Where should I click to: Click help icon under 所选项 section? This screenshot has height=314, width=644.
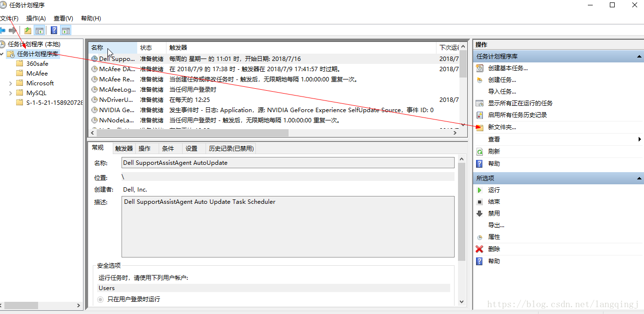(479, 261)
